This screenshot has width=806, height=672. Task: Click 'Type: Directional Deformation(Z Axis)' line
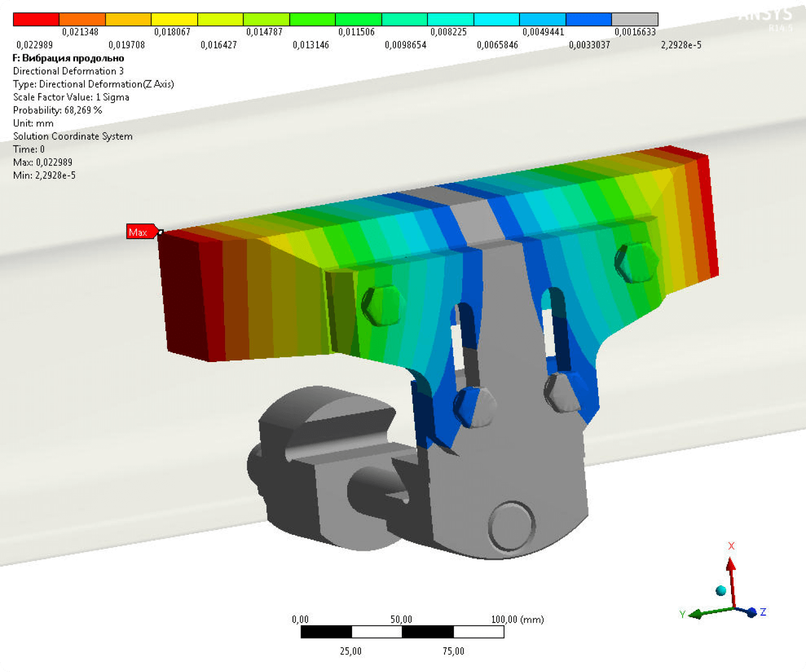[x=94, y=84]
